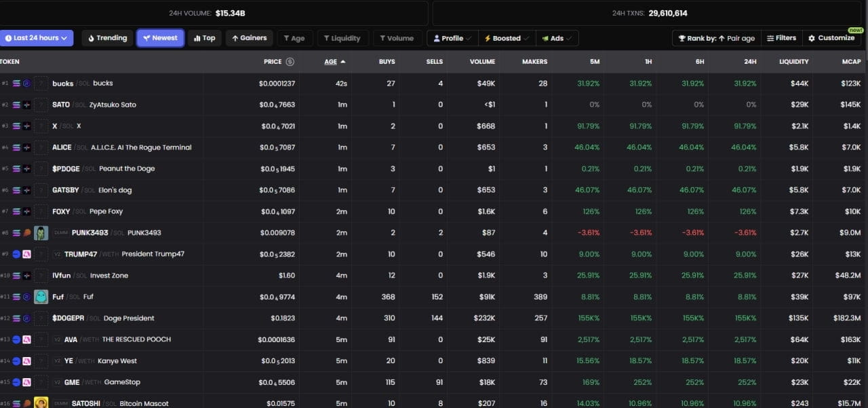This screenshot has height=408, width=868.
Task: Open the Filters panel
Action: [781, 38]
